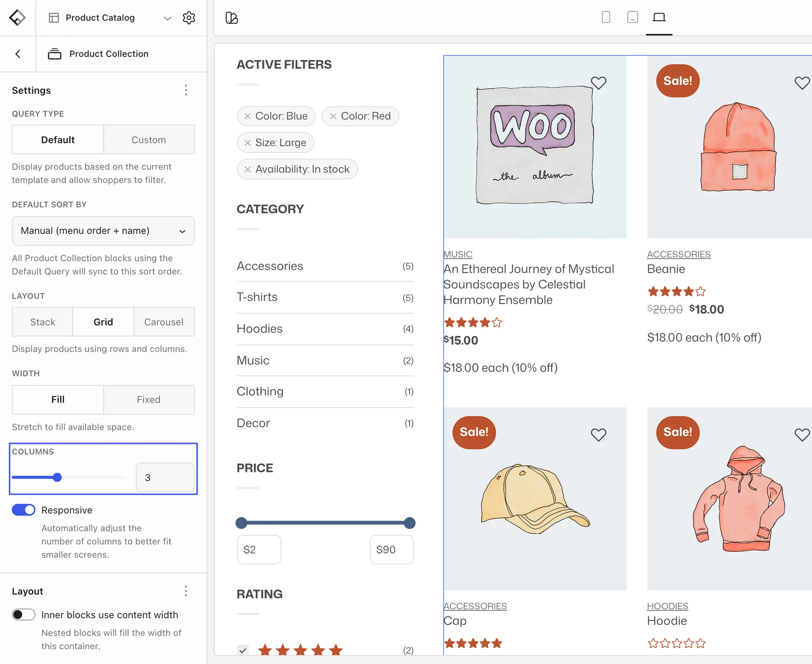Switch to tablet preview icon
The height and width of the screenshot is (664, 812).
632,17
